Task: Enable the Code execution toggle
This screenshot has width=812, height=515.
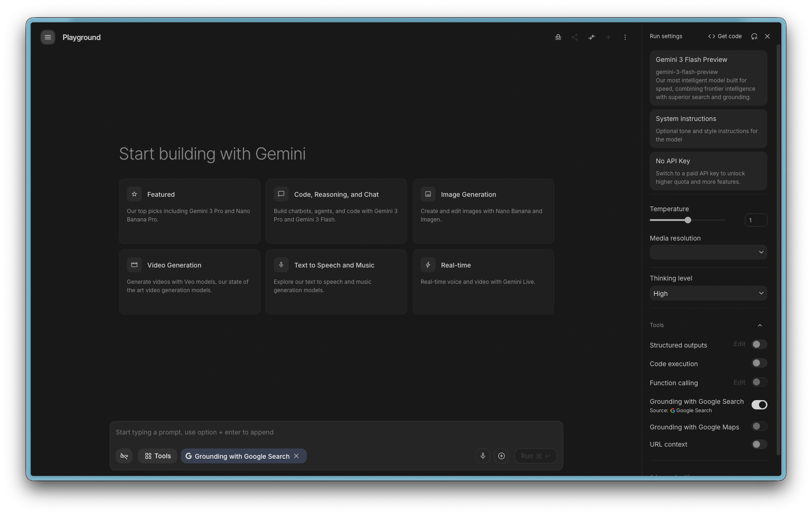Action: coord(759,363)
